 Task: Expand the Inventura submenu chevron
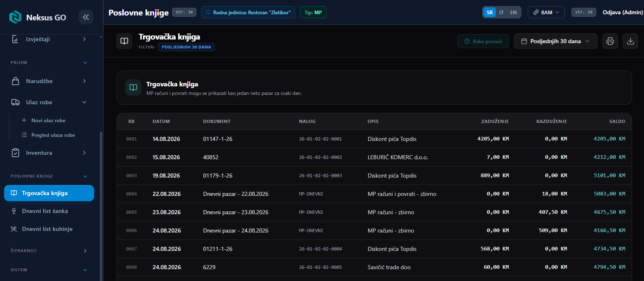click(84, 153)
